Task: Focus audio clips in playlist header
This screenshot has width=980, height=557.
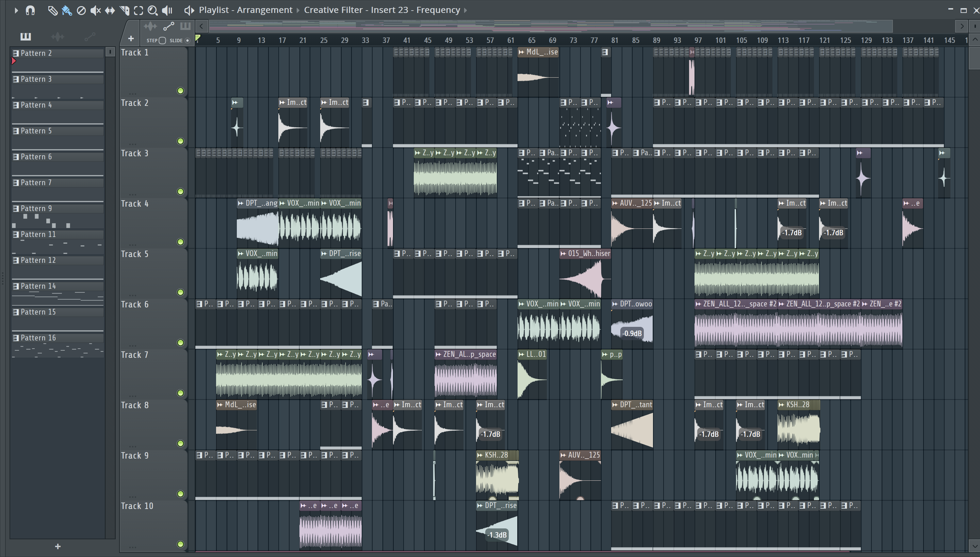Action: pos(150,26)
